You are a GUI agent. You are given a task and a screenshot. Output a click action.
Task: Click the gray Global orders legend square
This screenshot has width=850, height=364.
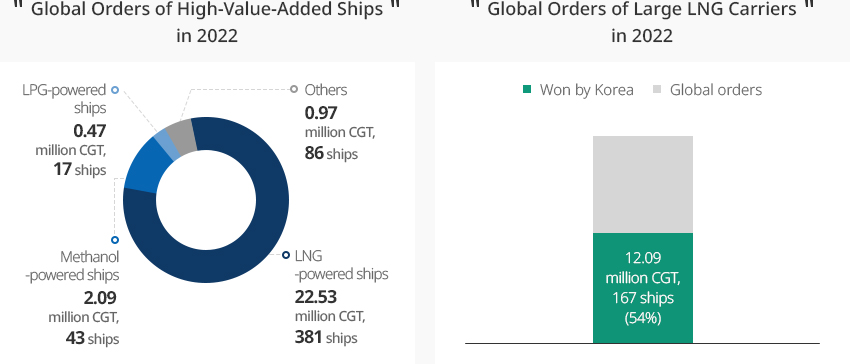[658, 90]
